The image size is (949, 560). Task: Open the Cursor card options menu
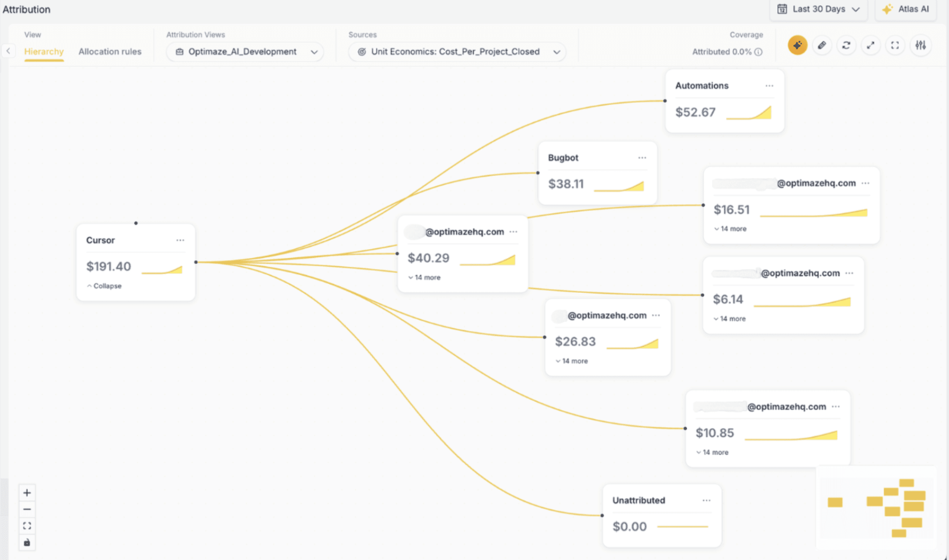click(x=180, y=240)
